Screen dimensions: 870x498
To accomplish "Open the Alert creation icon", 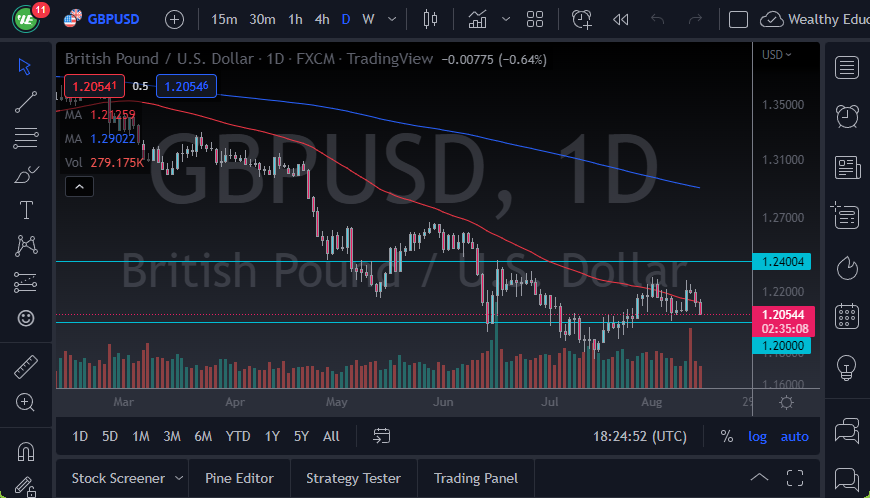I will tap(581, 19).
